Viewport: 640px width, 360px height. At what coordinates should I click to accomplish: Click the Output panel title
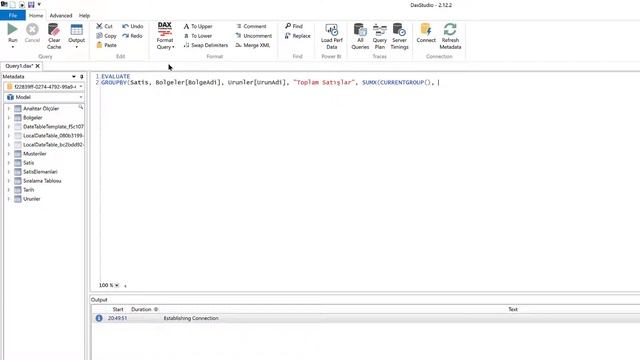[x=99, y=300]
